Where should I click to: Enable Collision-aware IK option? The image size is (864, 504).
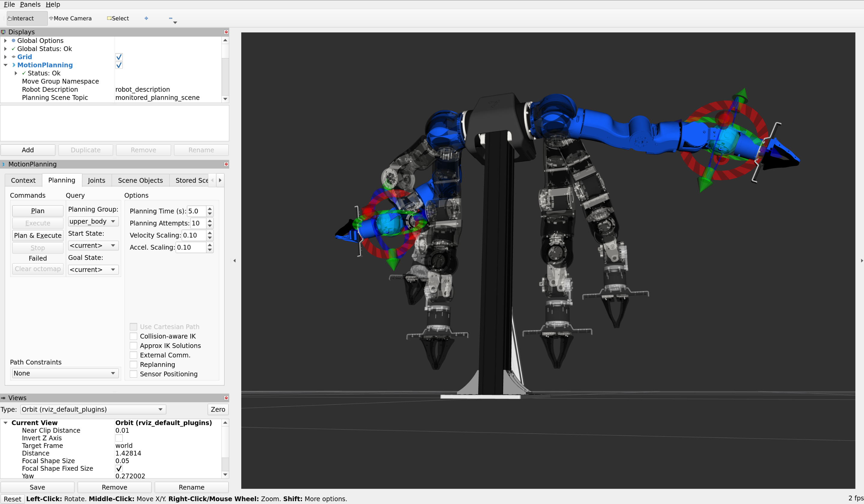point(133,336)
